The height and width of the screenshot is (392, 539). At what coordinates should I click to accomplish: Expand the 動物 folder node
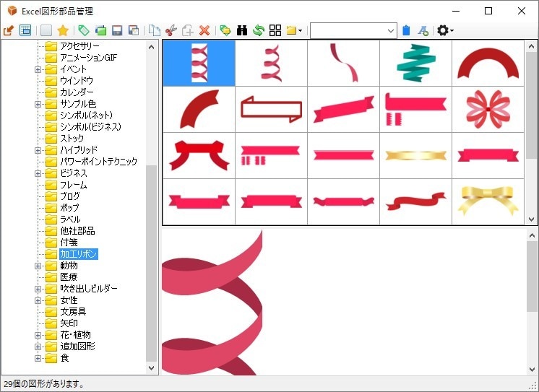click(x=38, y=266)
